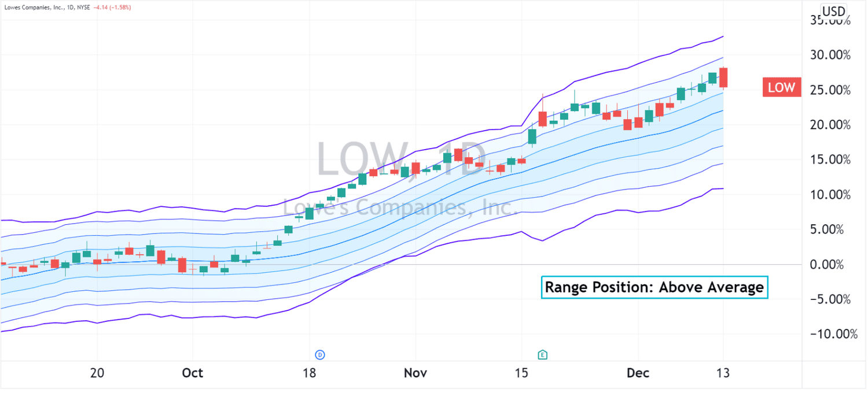Screen dimensions: 868x393
Task: Click the 'Range Position: Above Average' label box
Action: pos(654,287)
